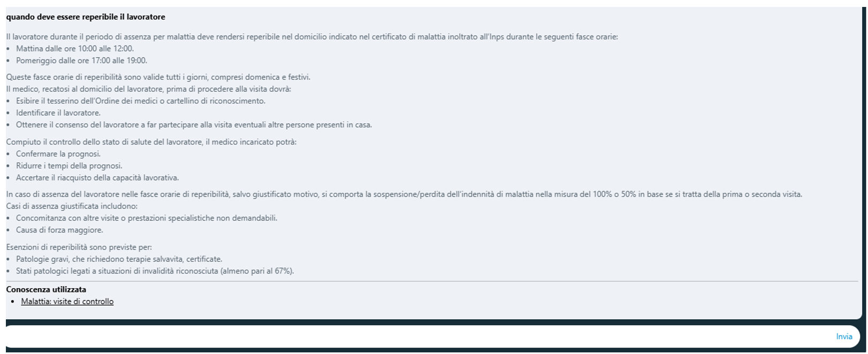Viewport: 868px width, 354px height.
Task: Click the Concomitanza con altre visite bullet
Action: (x=147, y=219)
